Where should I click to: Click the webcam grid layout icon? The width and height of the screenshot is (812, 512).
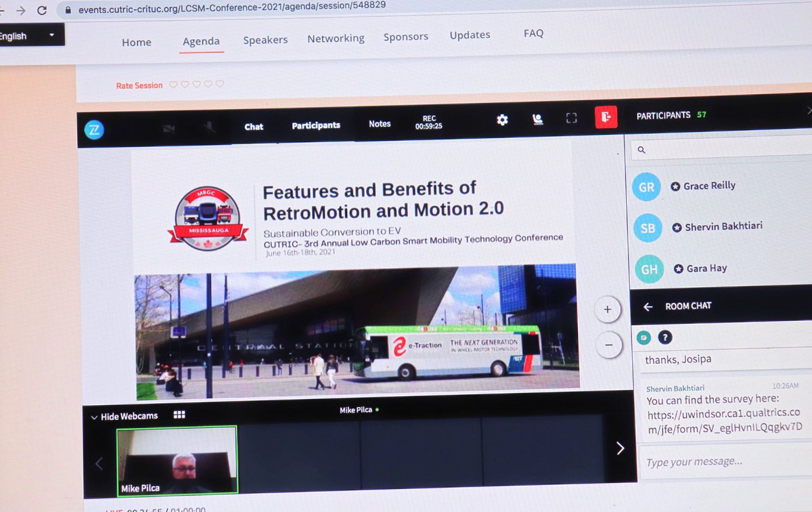click(179, 414)
